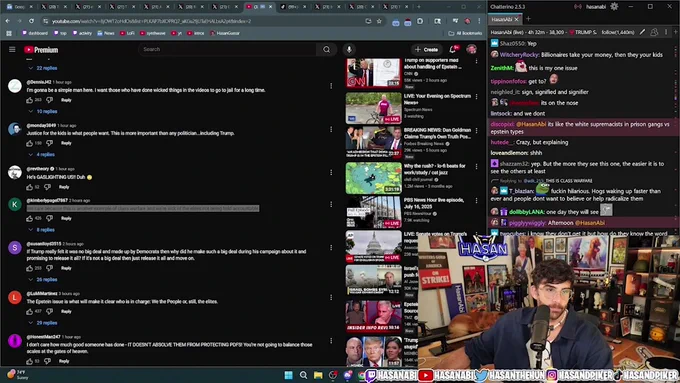Screen dimensions: 680x383
Task: Open the YouTube notifications bell
Action: point(453,49)
